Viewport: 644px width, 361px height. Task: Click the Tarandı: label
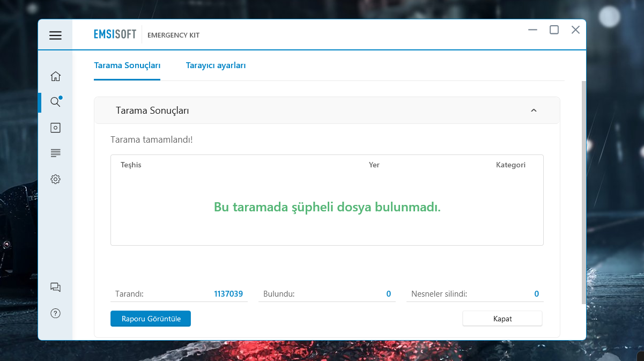[x=129, y=294]
